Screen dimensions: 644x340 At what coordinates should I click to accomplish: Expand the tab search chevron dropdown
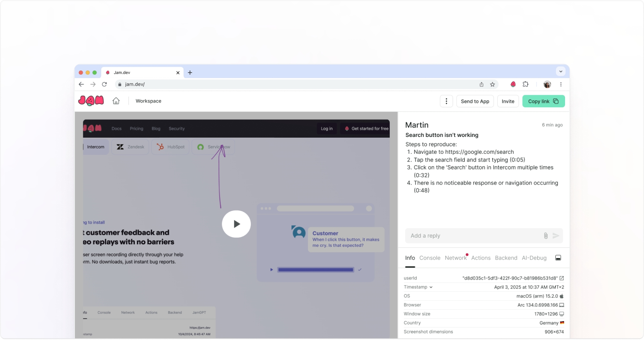[560, 72]
